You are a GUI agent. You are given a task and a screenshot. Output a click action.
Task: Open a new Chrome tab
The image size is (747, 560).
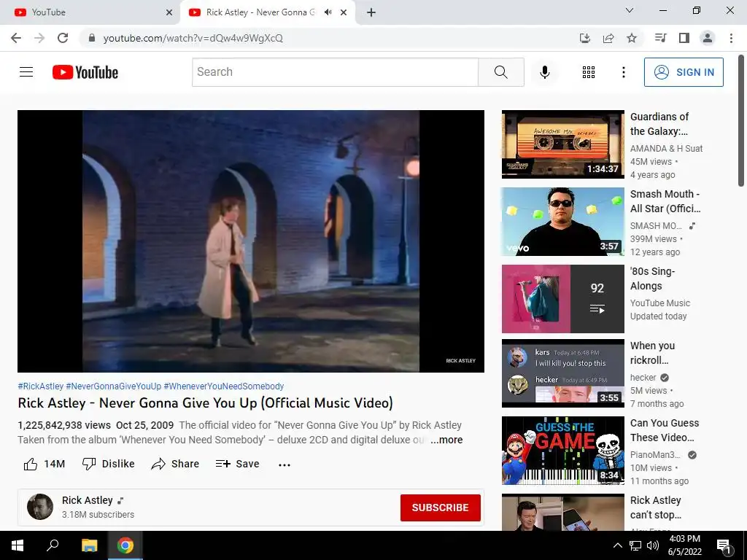pyautogui.click(x=371, y=12)
